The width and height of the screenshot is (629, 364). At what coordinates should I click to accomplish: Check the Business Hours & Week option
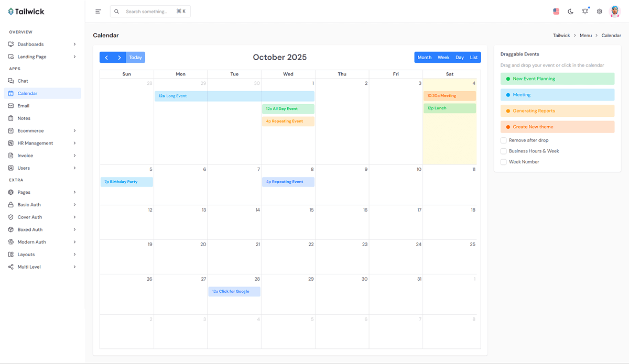[503, 151]
